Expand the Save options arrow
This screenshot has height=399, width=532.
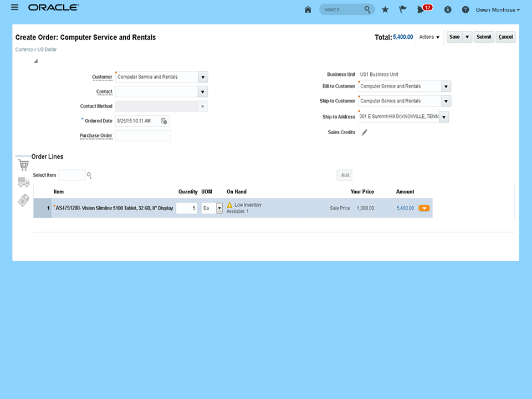coord(467,37)
